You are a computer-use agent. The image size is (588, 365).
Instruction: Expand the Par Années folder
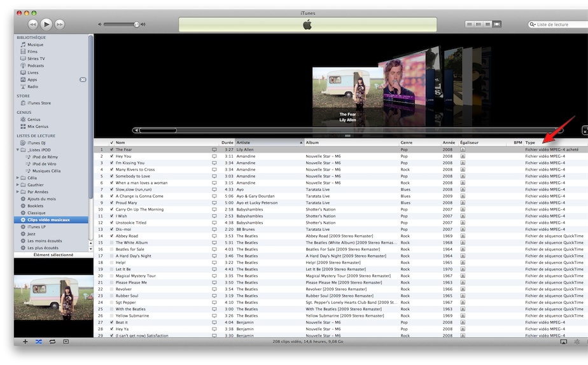pos(18,192)
